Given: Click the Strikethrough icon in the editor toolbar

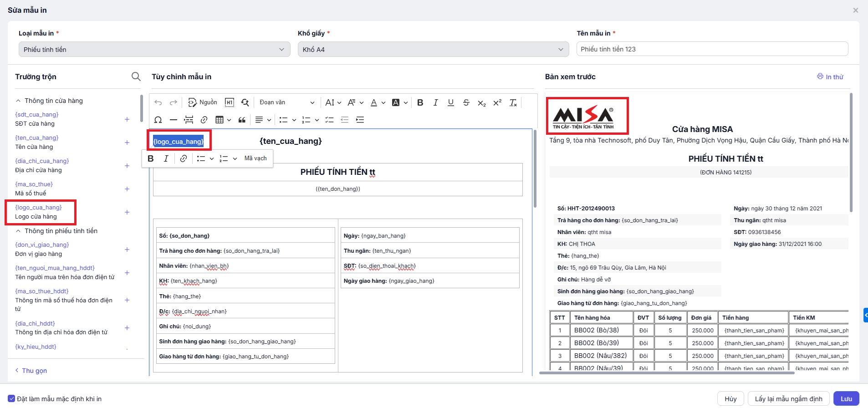Looking at the screenshot, I should 466,102.
